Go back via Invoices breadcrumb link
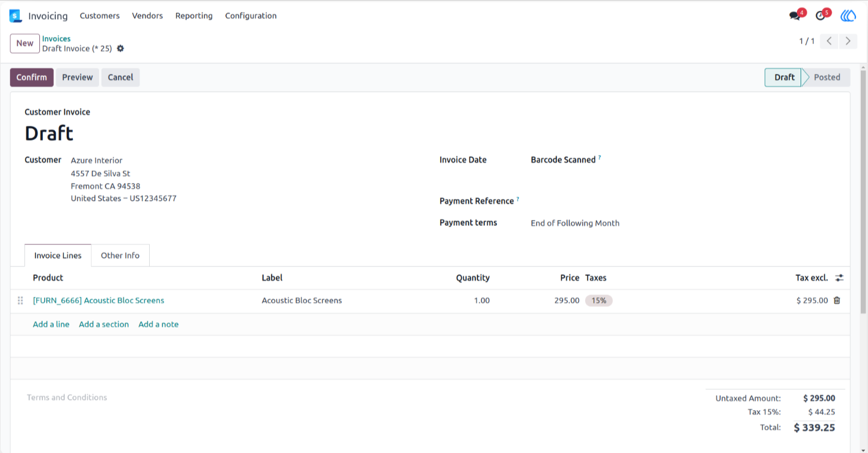The height and width of the screenshot is (453, 868). click(56, 39)
